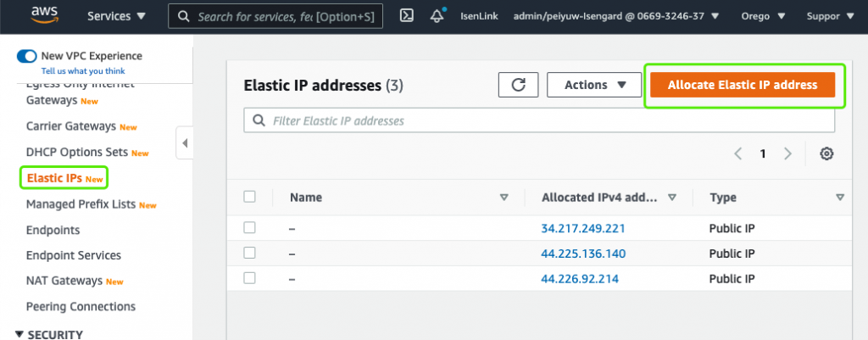This screenshot has height=340, width=868.
Task: Open the 34.217.249.221 address link
Action: [583, 228]
